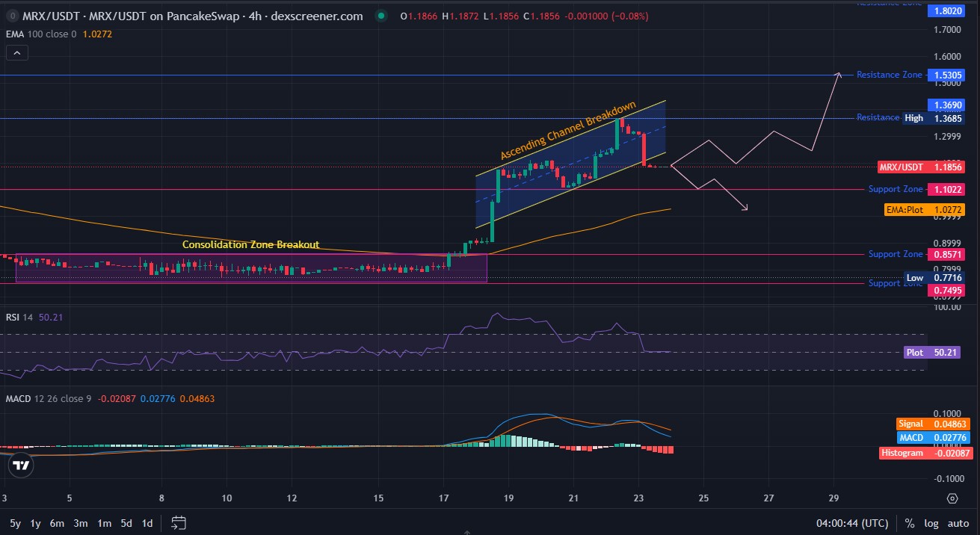This screenshot has width=980, height=535.
Task: Select the 1d time range
Action: tap(147, 523)
